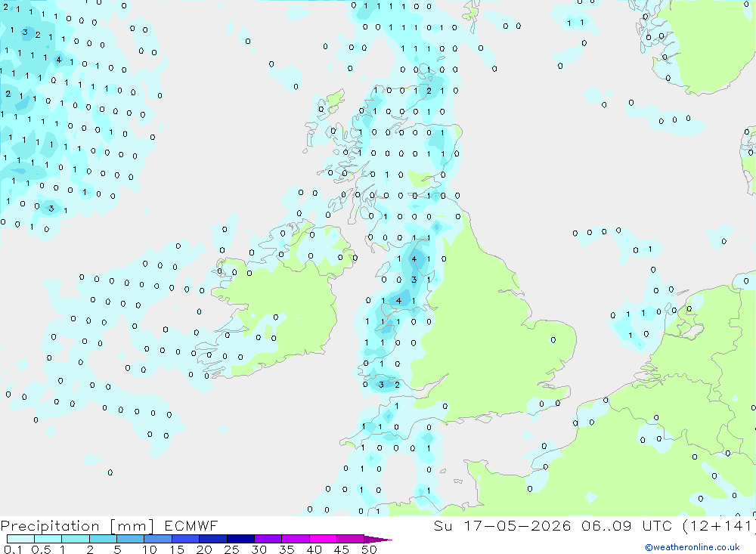Click the 'UTC' label
The image size is (756, 554).
(658, 525)
